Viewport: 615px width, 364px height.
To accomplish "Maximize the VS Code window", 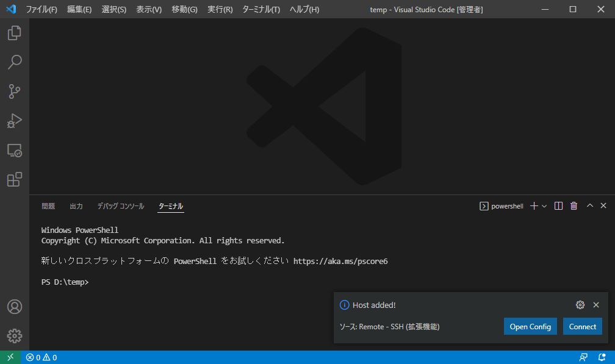I will (x=573, y=9).
